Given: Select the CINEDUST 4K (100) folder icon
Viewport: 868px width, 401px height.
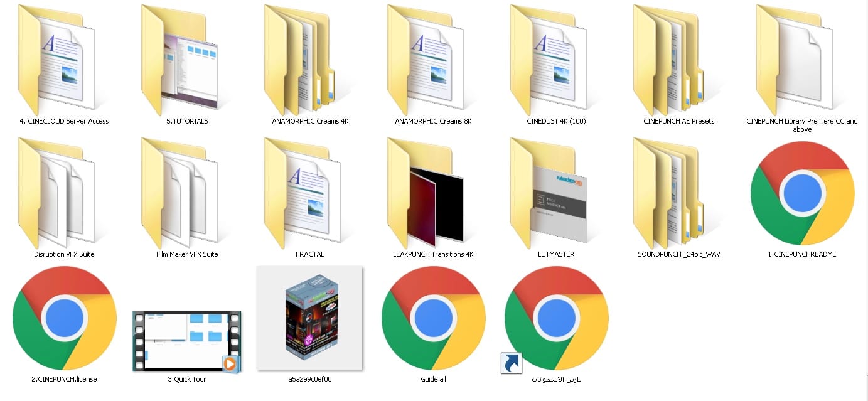Looking at the screenshot, I should coord(549,60).
